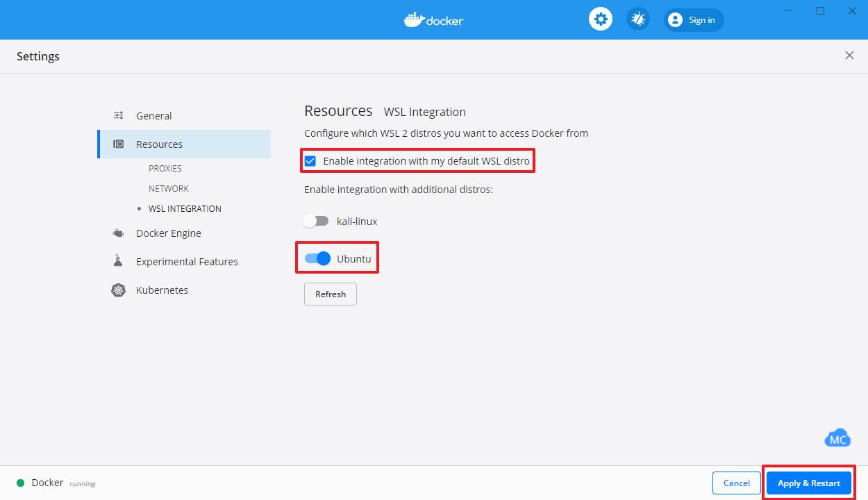Click the Resources icon in sidebar
Screen dimensions: 868x500
coord(119,144)
